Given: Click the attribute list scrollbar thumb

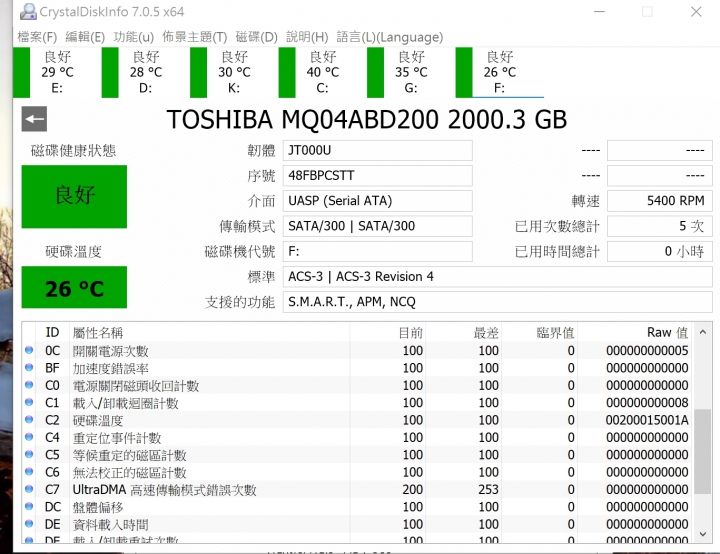Looking at the screenshot, I should [x=703, y=451].
